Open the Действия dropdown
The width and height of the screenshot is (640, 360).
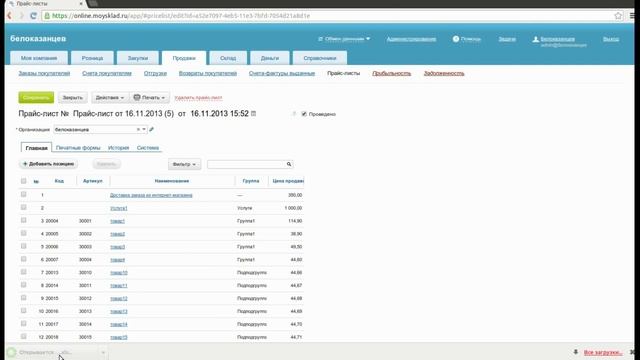(109, 98)
